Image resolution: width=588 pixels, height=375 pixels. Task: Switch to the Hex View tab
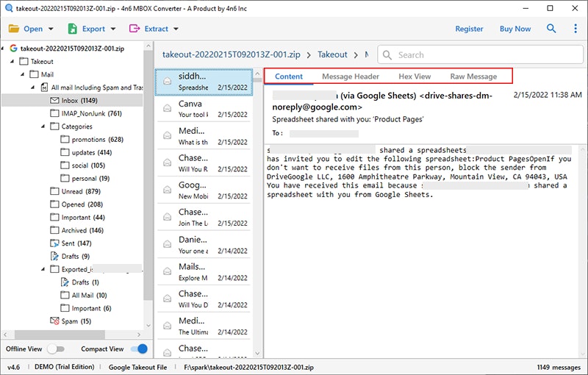pyautogui.click(x=415, y=76)
